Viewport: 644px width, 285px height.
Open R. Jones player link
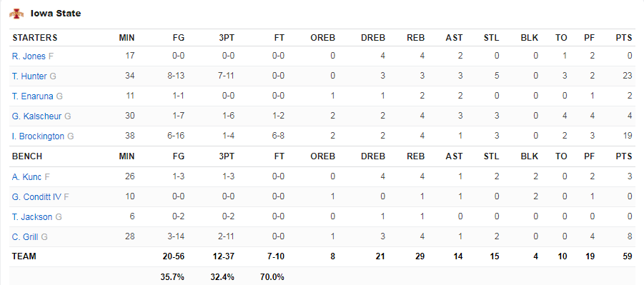tap(29, 56)
